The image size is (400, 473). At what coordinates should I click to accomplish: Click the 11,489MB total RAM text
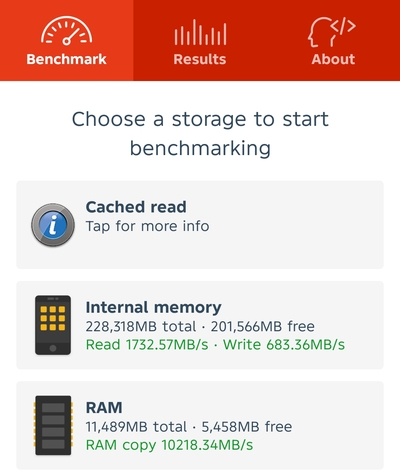point(136,427)
